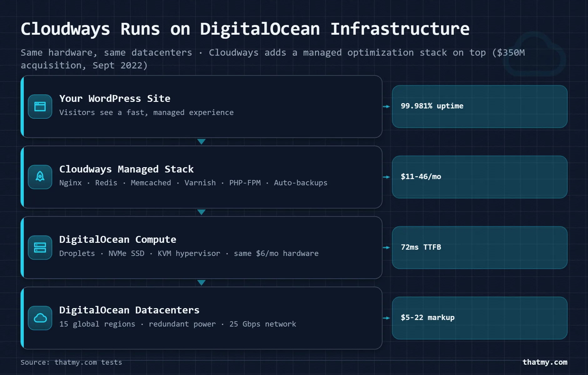Screen dimensions: 588x375
Task: Click the rocket icon beside Cloudways Managed Stack
Action: click(x=40, y=177)
